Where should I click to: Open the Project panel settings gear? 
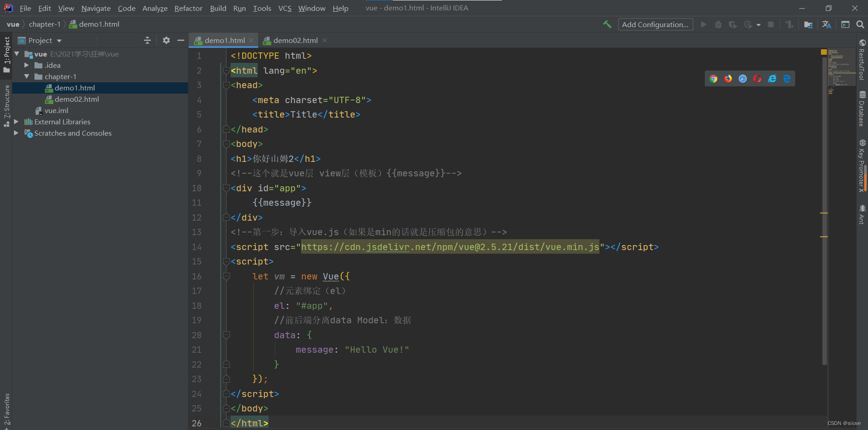tap(166, 40)
